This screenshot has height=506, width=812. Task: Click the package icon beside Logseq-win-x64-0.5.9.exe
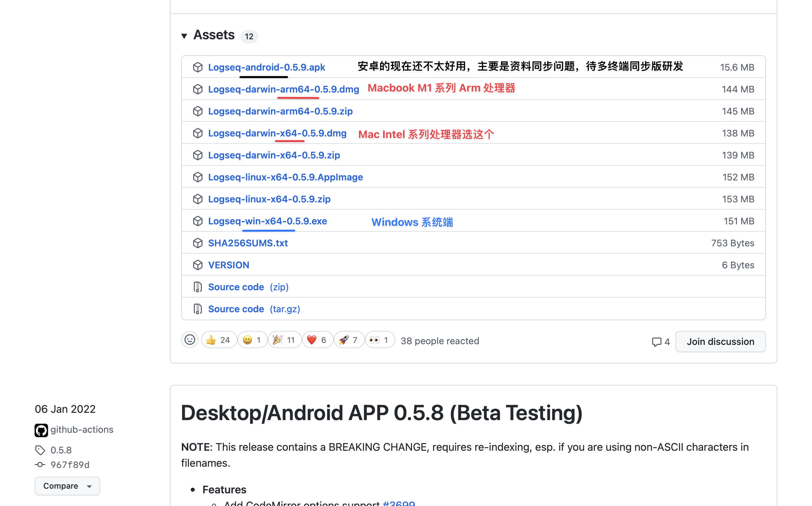198,221
